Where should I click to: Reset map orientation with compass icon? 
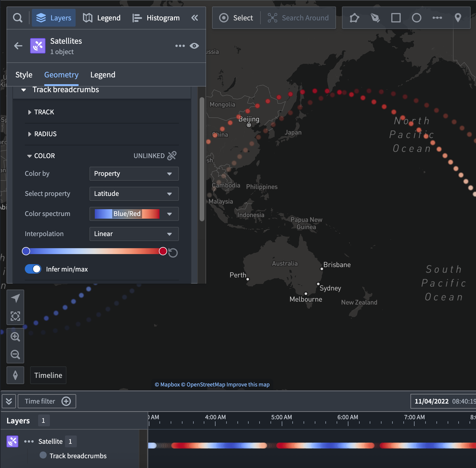pos(15,375)
